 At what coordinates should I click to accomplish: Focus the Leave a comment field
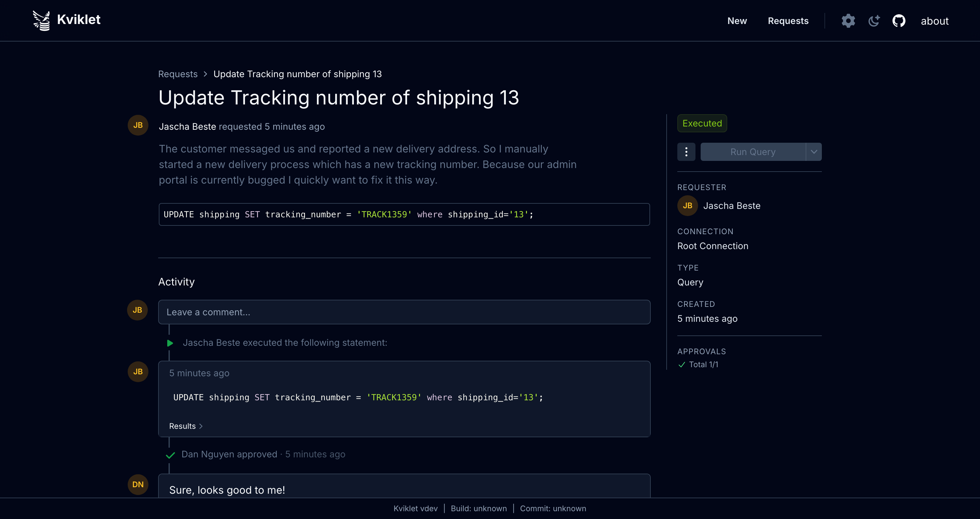(404, 312)
